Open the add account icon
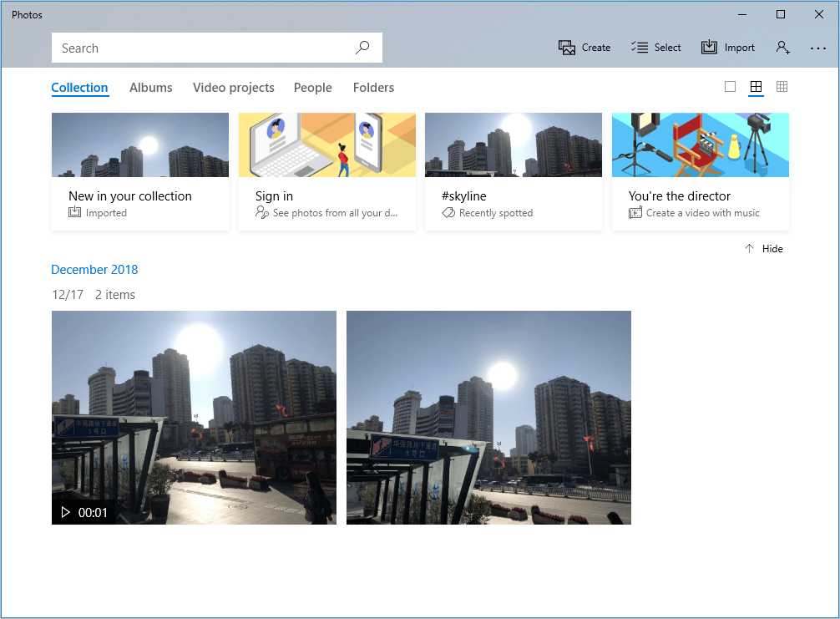This screenshot has height=619, width=840. [x=782, y=48]
